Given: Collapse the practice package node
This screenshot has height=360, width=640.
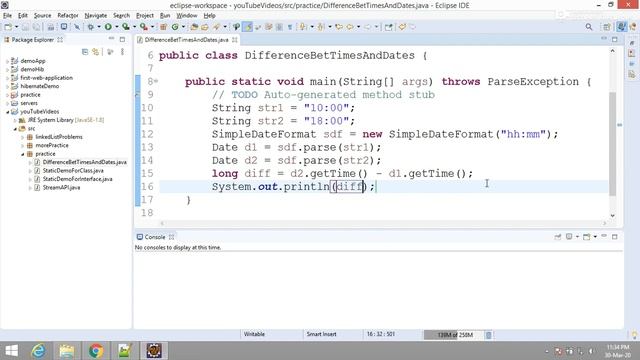Looking at the screenshot, I should tap(23, 154).
